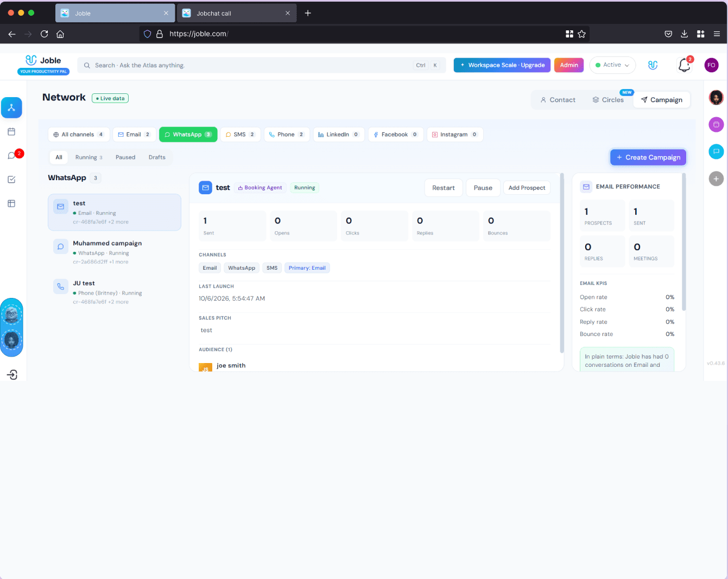Click the Pocket icon in browser toolbar
Viewport: 728px width, 579px height.
pos(668,34)
